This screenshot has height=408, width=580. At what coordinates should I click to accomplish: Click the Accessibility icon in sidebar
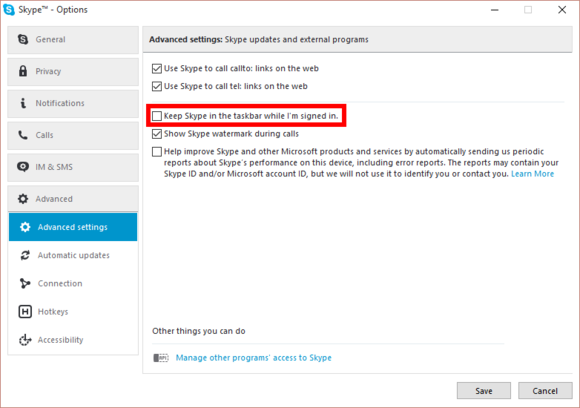click(25, 340)
